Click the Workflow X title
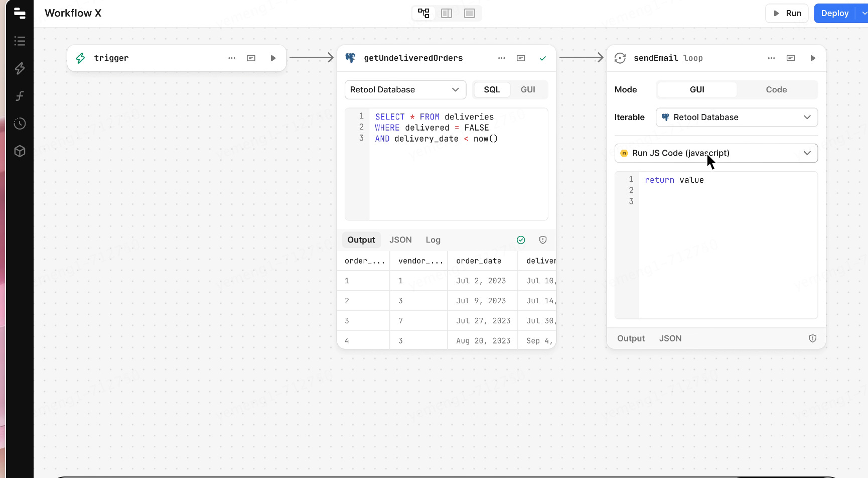 [73, 13]
